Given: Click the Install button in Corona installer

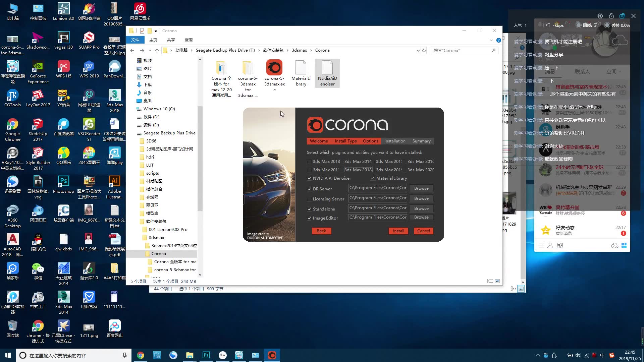Looking at the screenshot, I should tap(398, 231).
